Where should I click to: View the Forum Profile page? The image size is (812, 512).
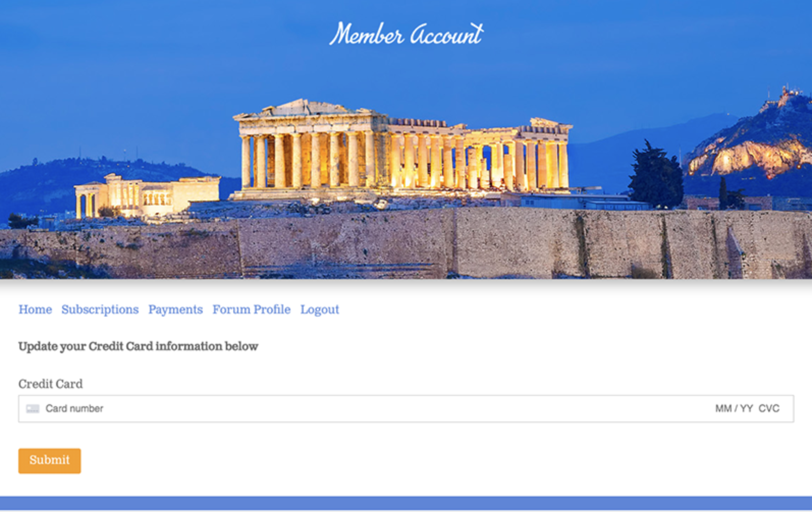(251, 309)
